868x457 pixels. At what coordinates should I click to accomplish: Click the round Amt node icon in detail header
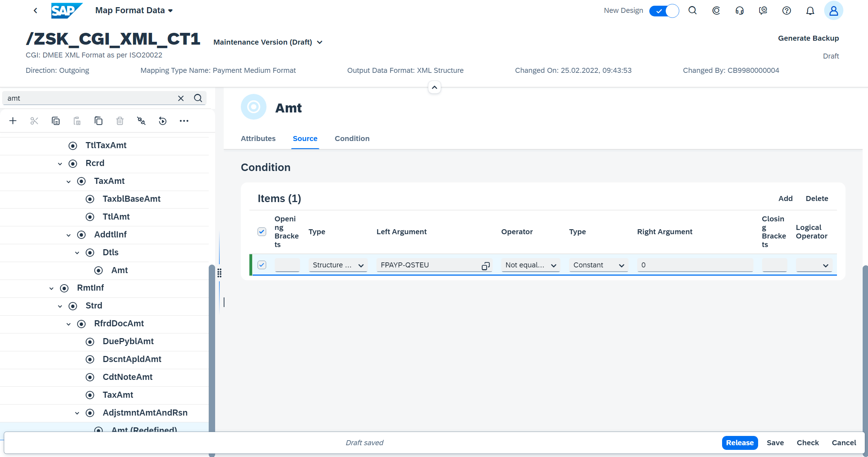click(254, 107)
